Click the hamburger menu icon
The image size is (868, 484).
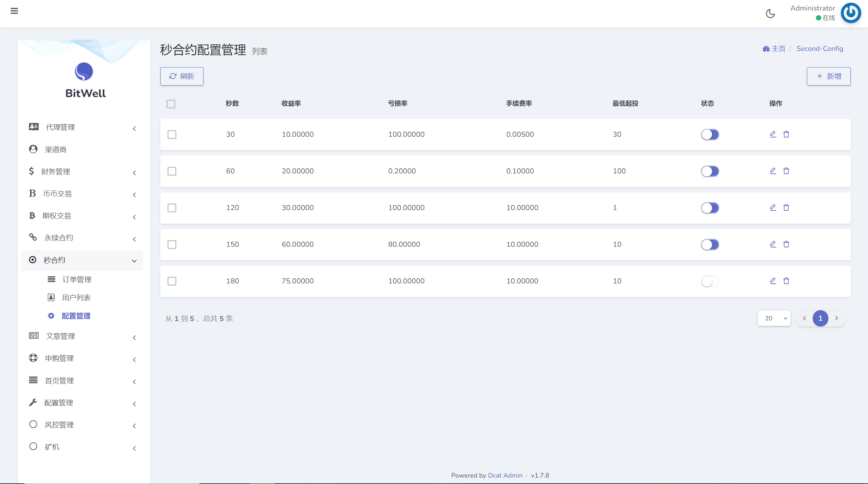coord(14,11)
